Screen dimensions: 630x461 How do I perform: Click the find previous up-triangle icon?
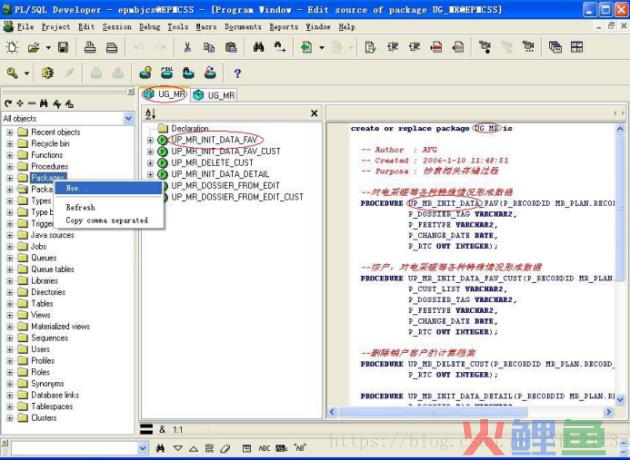click(193, 448)
